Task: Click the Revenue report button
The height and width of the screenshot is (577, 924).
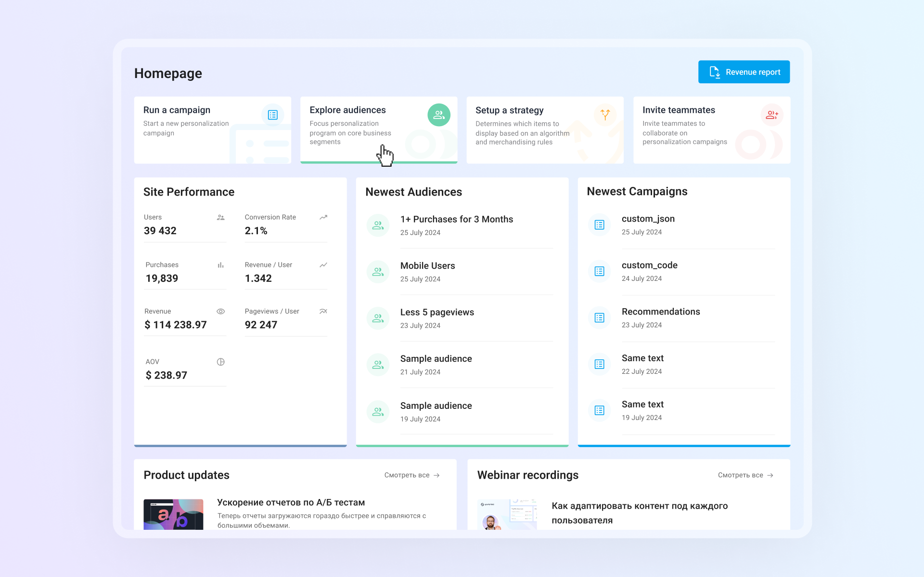Action: coord(744,72)
